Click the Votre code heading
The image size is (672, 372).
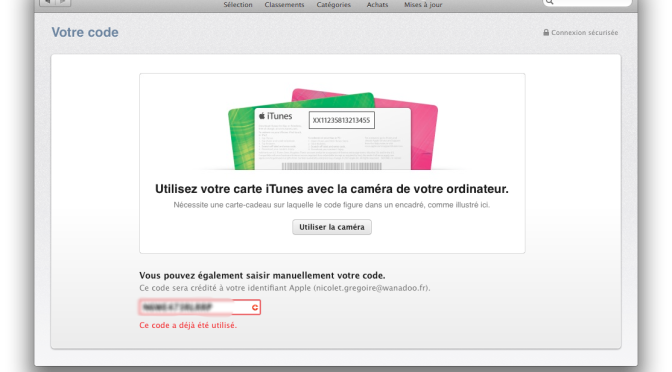[85, 32]
